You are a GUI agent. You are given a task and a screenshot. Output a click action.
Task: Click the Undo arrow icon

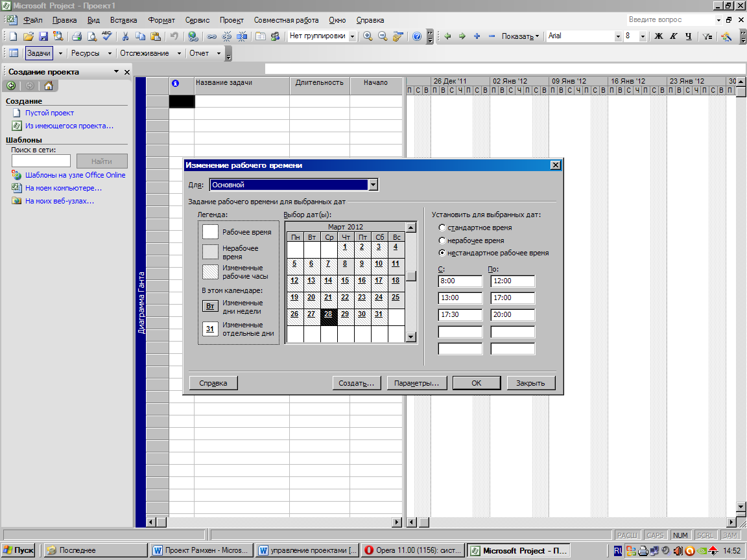tap(174, 36)
